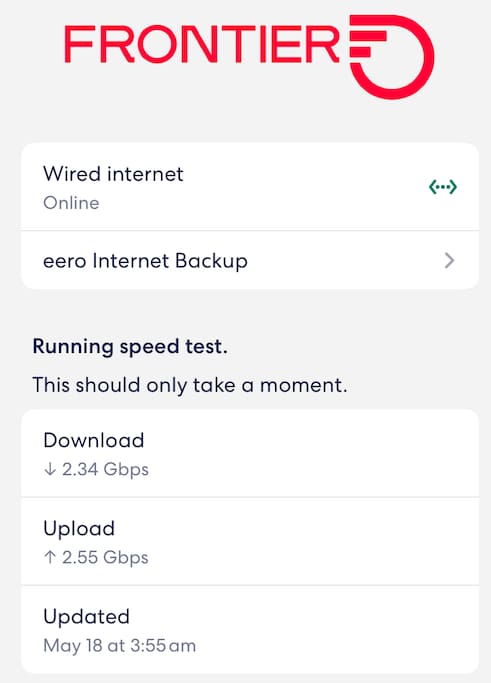The height and width of the screenshot is (683, 491).
Task: Click the red Frontier circular emblem
Action: pos(392,56)
